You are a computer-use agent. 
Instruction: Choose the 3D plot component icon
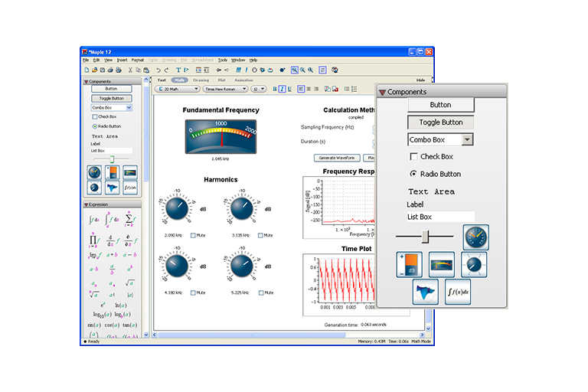[x=425, y=292]
